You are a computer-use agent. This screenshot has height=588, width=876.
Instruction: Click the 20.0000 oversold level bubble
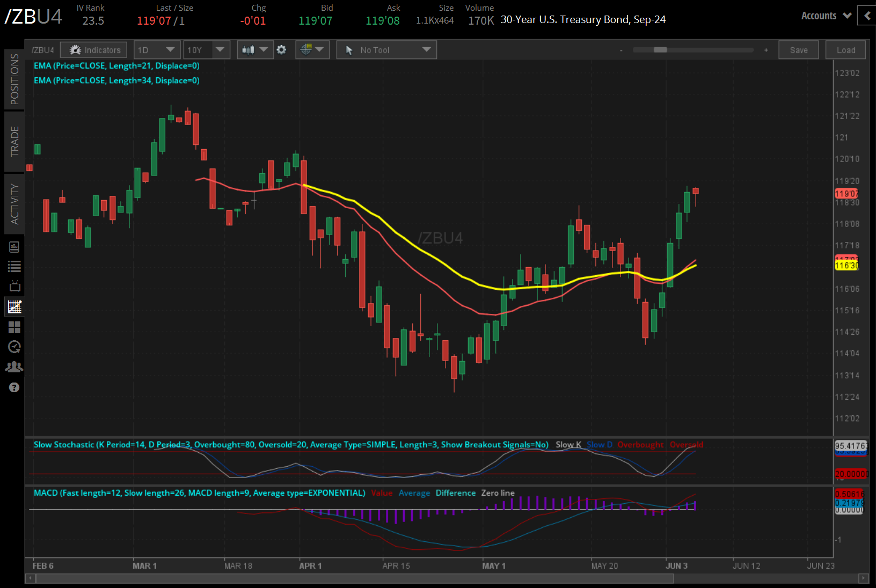[x=851, y=474]
